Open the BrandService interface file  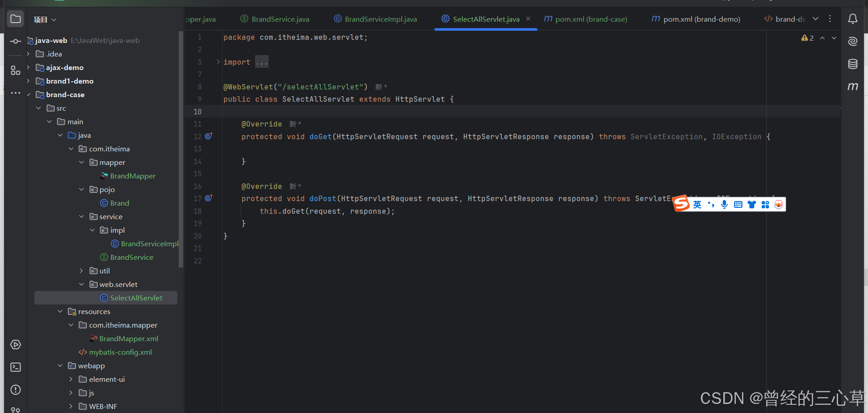(x=132, y=257)
